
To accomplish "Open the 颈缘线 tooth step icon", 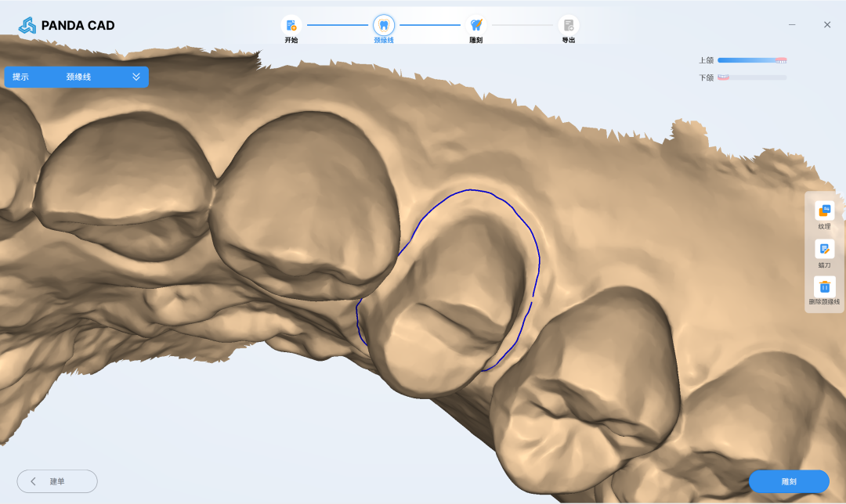I will (x=384, y=25).
